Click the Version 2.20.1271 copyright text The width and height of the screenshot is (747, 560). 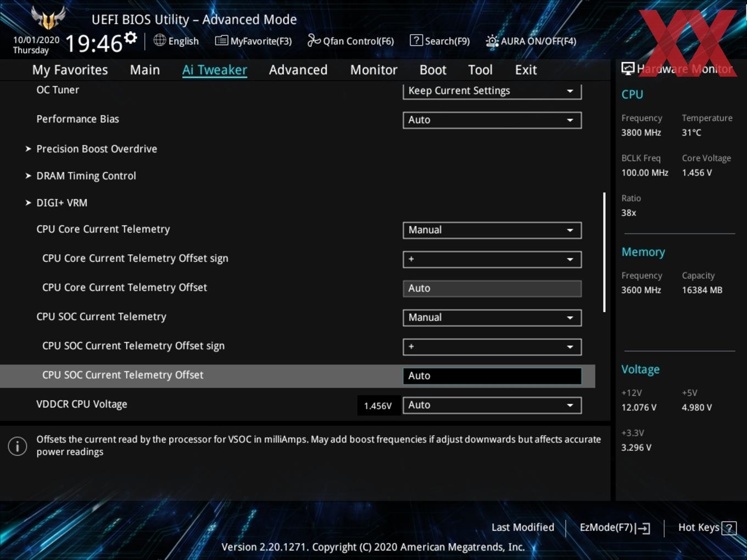pos(373,547)
